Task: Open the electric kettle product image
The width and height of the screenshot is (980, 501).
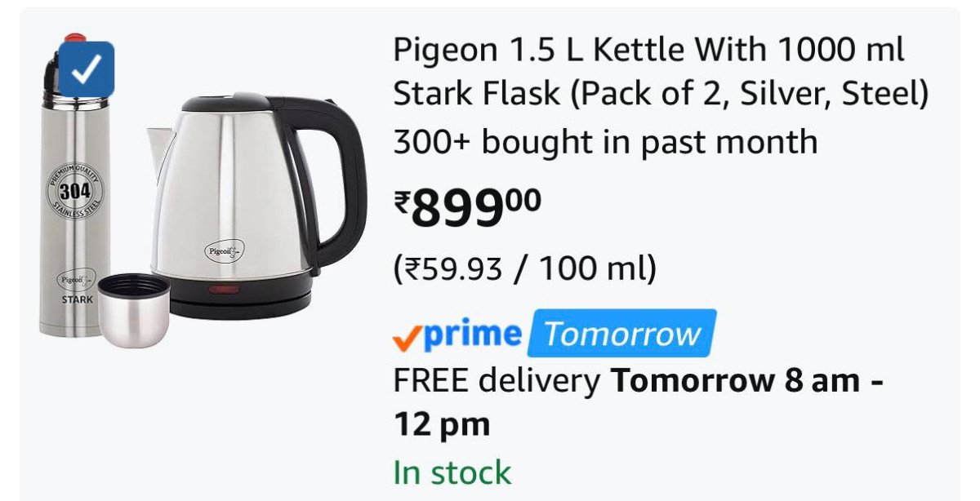Action: [237, 196]
